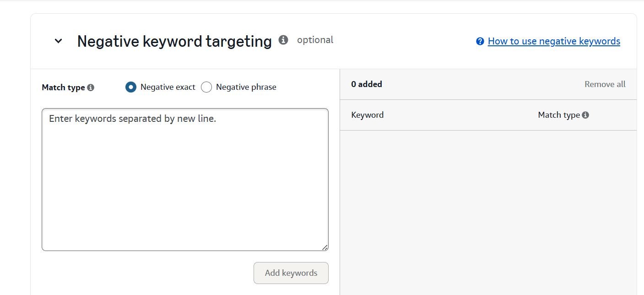The image size is (644, 295).
Task: Select the Negative phrase match type
Action: click(x=206, y=87)
